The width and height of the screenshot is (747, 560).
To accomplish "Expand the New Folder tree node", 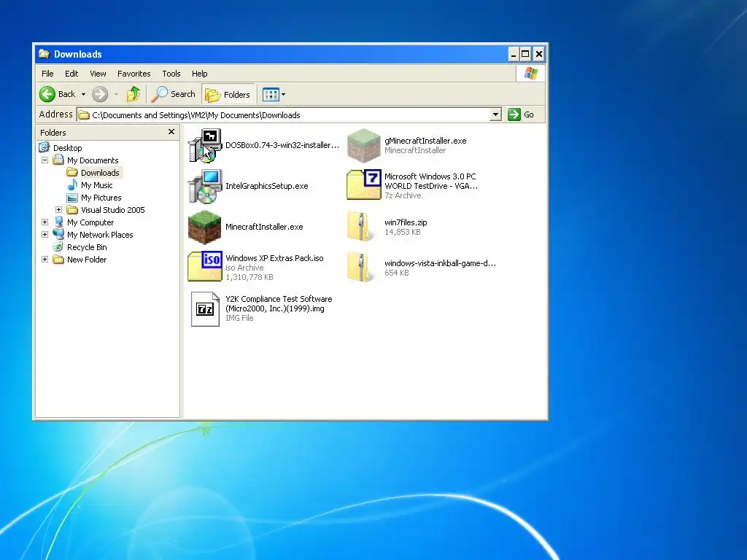I will click(44, 259).
